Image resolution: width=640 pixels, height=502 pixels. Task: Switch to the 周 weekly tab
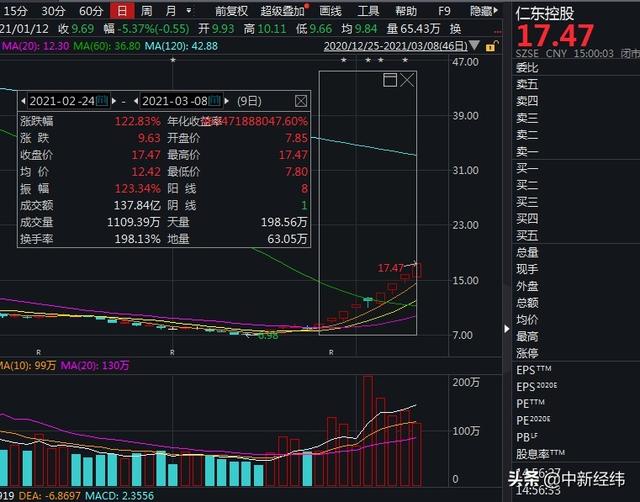click(147, 11)
